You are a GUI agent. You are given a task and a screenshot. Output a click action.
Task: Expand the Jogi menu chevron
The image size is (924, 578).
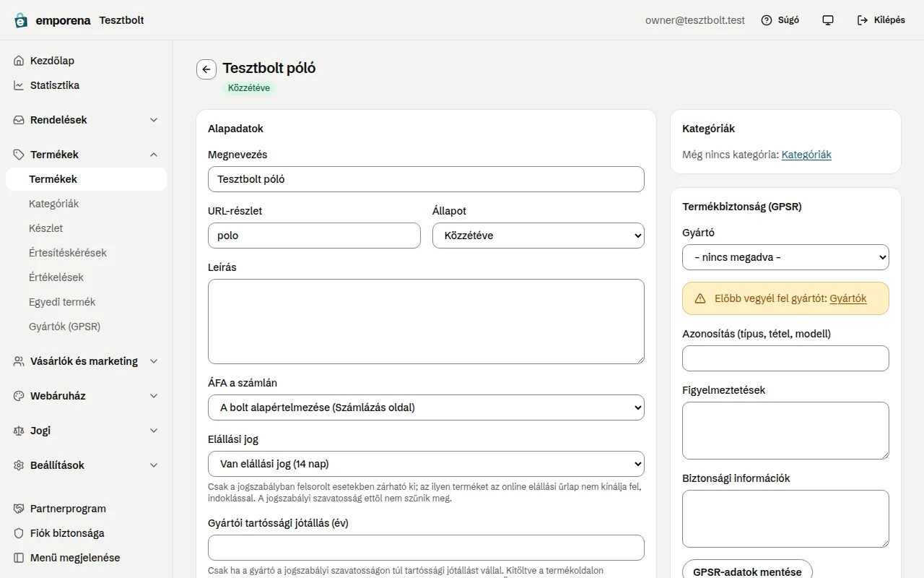[154, 431]
